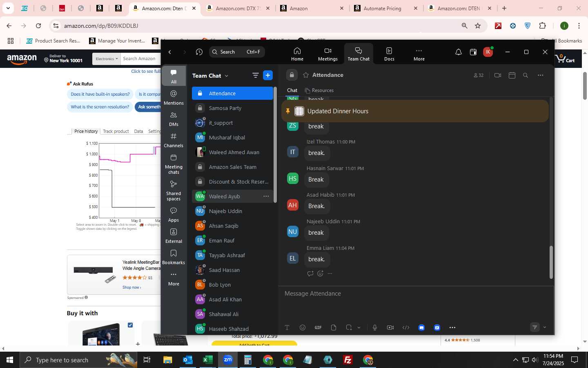Image resolution: width=588 pixels, height=368 pixels.
Task: React with emoji to Emma Liam's message
Action: [x=320, y=274]
